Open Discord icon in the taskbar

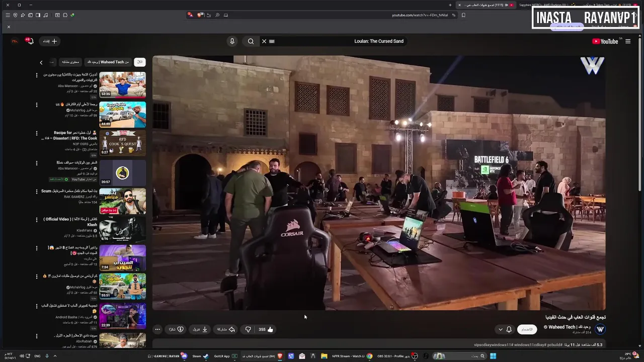184,356
